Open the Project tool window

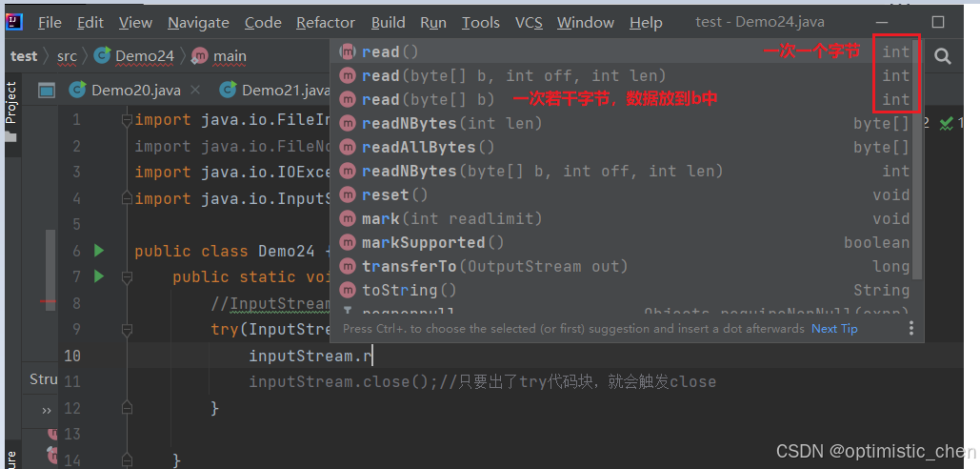[11, 112]
